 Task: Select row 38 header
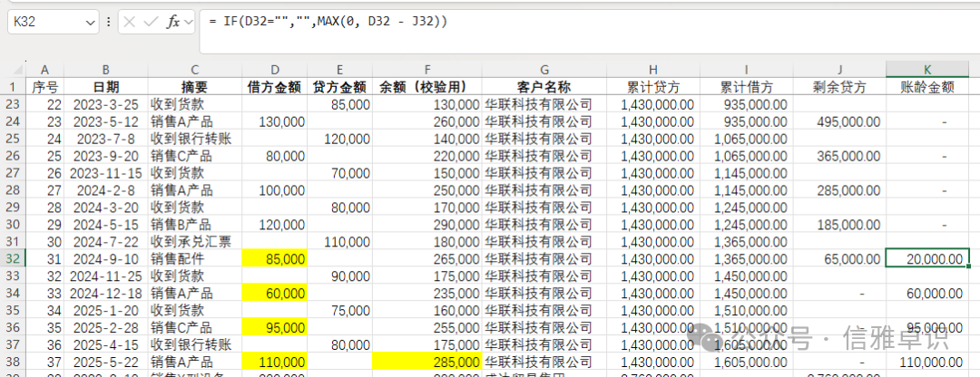click(13, 362)
